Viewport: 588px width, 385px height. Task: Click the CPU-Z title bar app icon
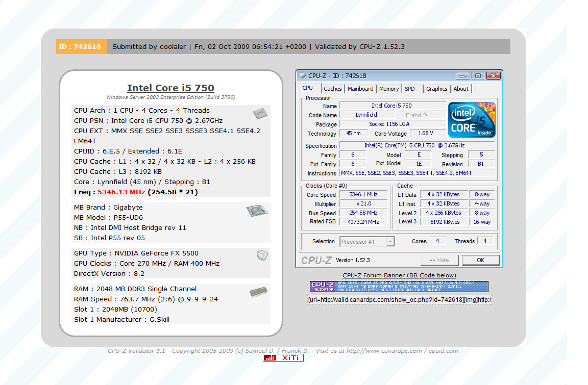(x=302, y=75)
